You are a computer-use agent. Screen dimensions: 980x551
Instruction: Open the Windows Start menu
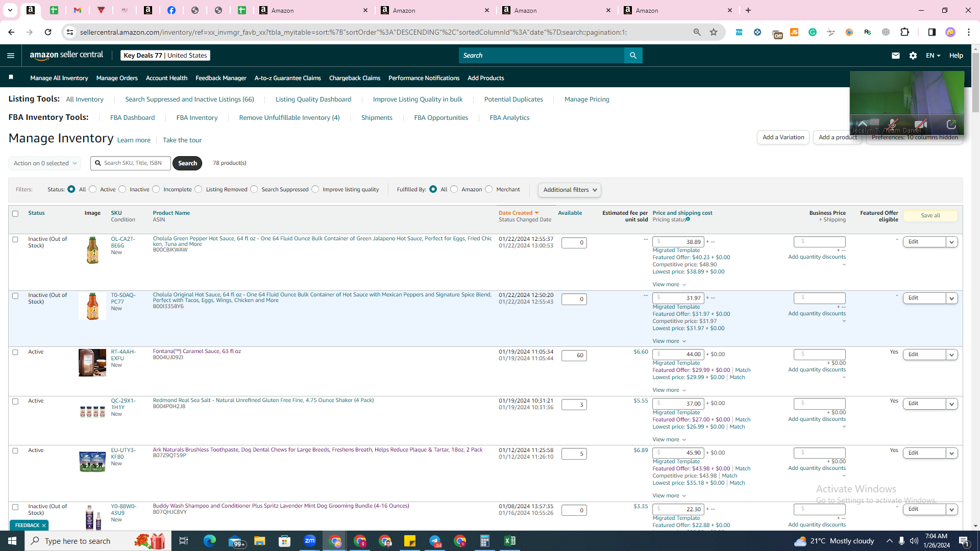(12, 541)
